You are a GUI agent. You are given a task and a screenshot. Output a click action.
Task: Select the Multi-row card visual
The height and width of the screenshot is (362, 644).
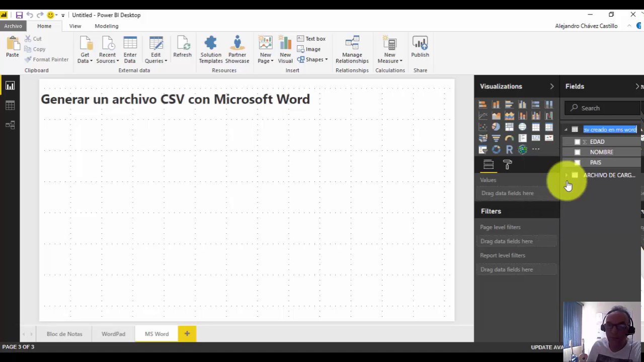point(522,138)
